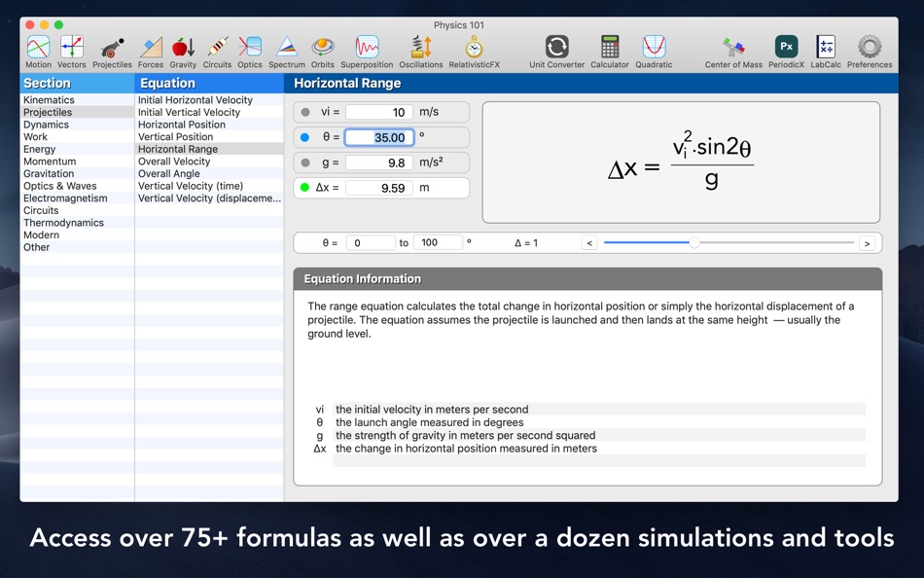Select the Thermodynamics section
This screenshot has height=578, width=924.
click(77, 223)
